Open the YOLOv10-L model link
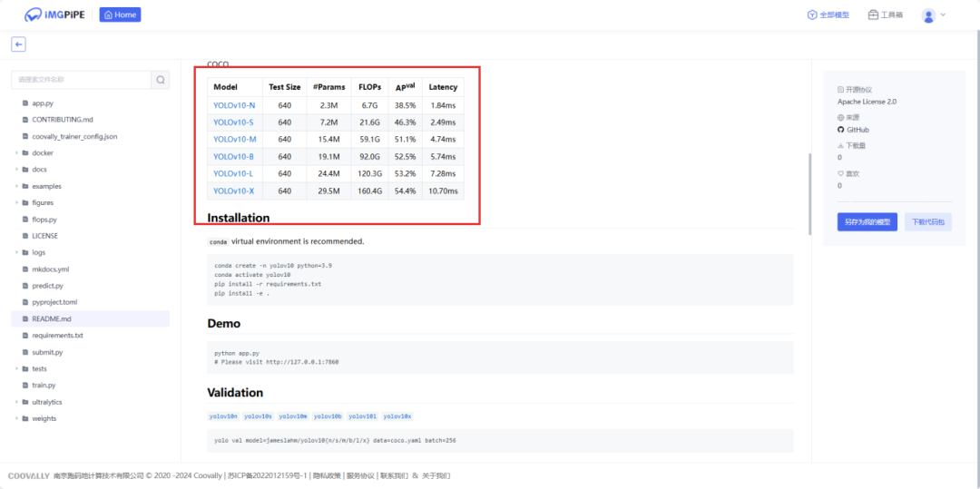 233,173
